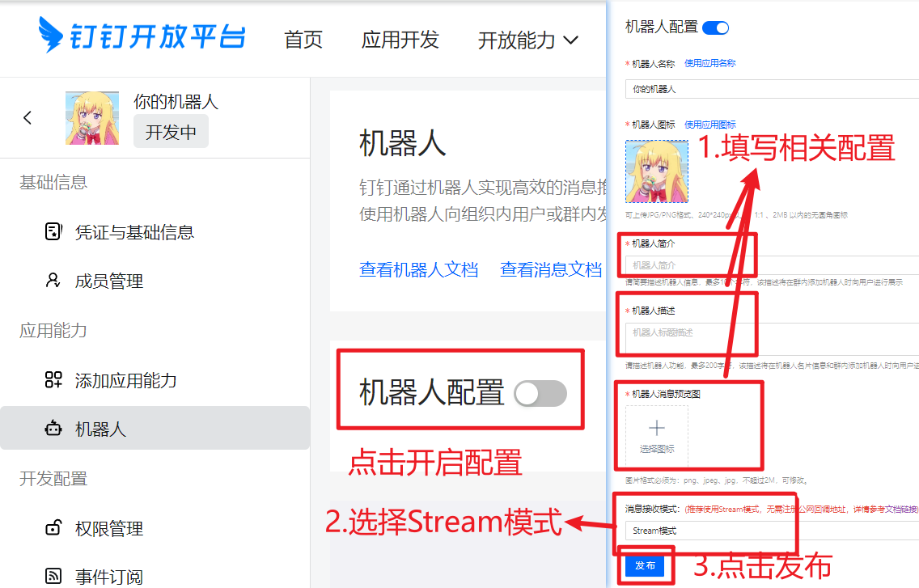Go back using the left arrow chevron
Screen dimensions: 919x588
point(28,118)
